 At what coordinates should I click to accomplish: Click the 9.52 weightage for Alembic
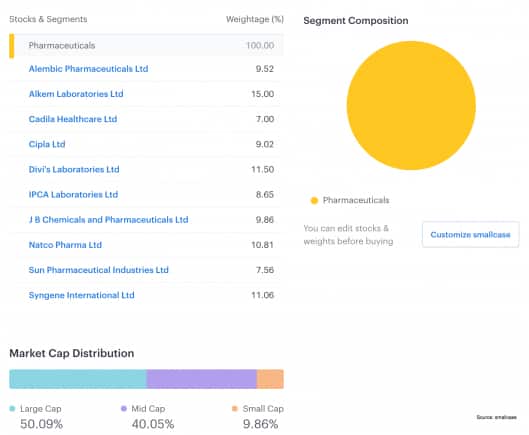[264, 69]
